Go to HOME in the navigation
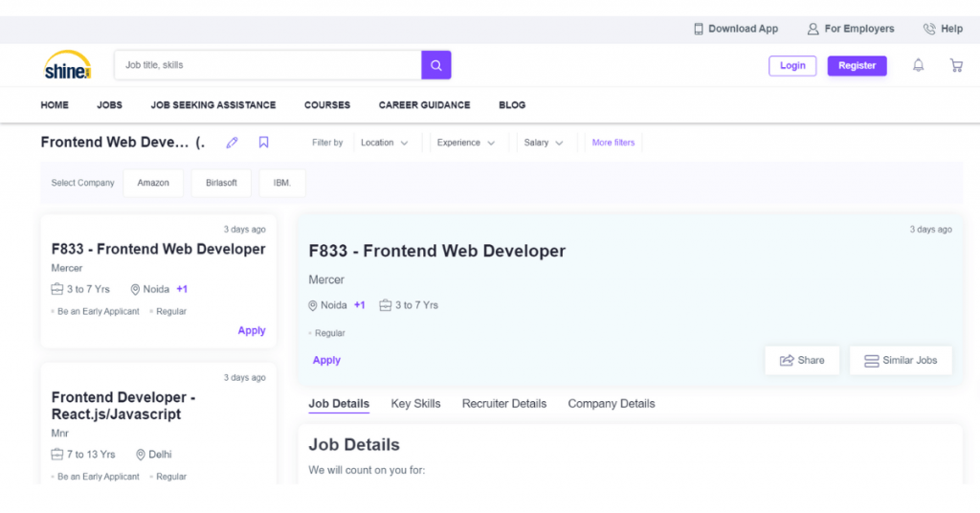Screen dimensions: 980x513 [x=55, y=105]
